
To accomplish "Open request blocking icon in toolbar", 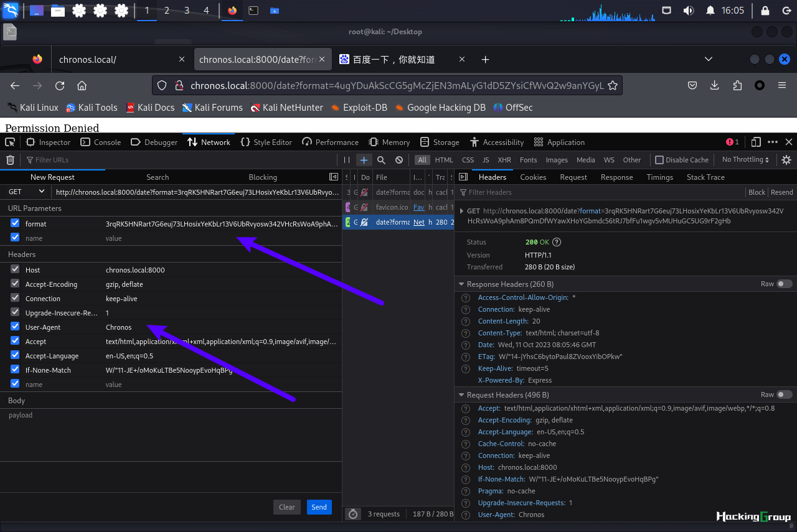I will pos(399,160).
